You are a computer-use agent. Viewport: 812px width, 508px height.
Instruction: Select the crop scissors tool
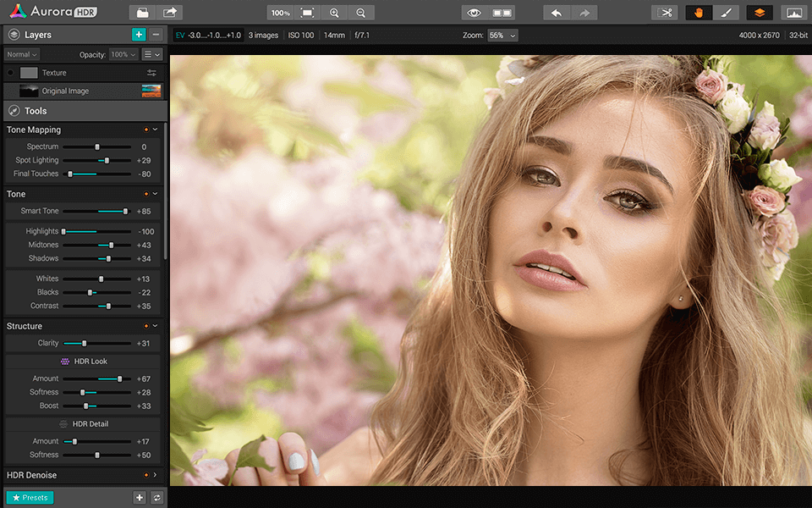pos(665,13)
